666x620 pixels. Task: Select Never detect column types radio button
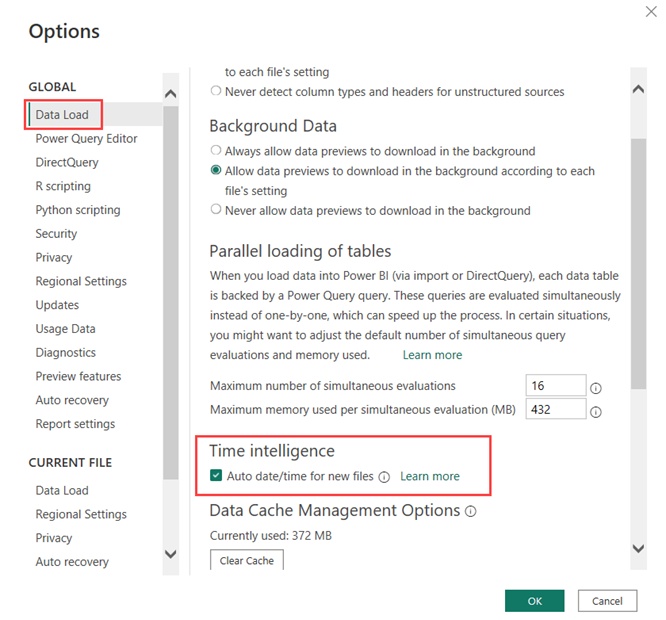(216, 90)
